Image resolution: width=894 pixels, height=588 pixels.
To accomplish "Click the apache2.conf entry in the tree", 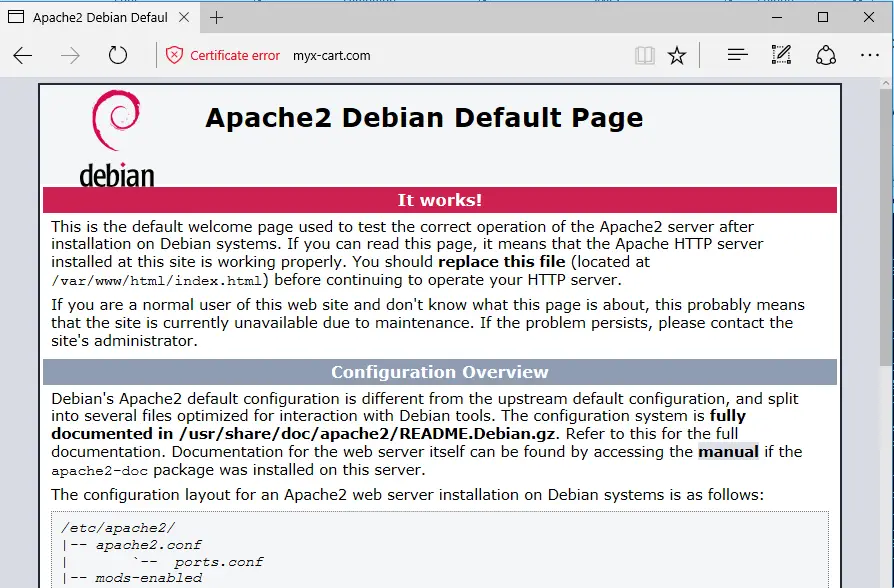I will (148, 545).
